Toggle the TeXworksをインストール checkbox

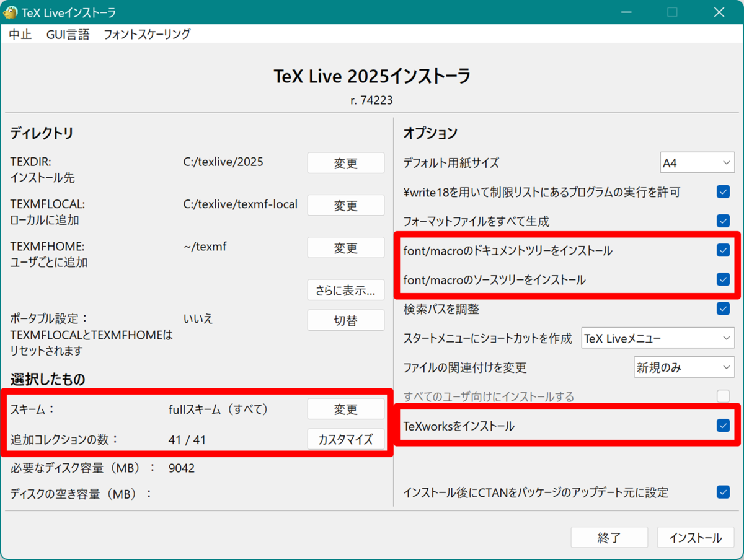point(723,426)
